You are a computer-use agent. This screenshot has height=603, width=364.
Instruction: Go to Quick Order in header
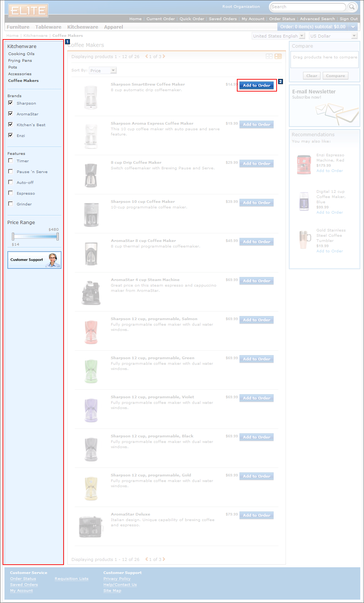(x=192, y=19)
